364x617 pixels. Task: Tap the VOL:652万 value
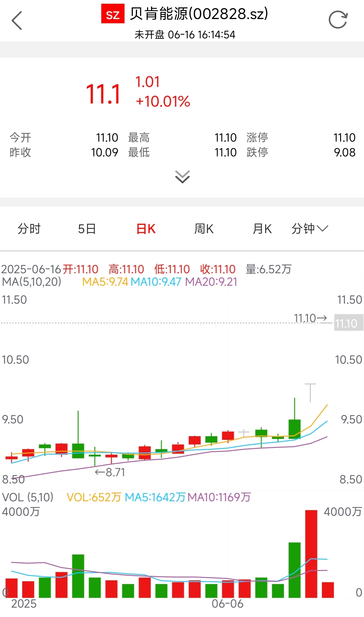[94, 497]
